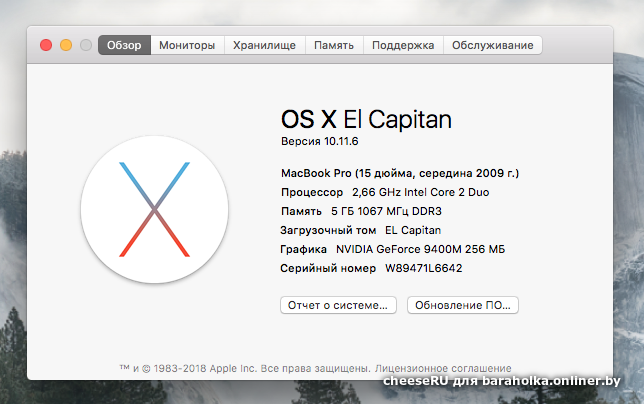Click the Версия 10.11.6 text
Image resolution: width=644 pixels, height=404 pixels.
(x=320, y=141)
